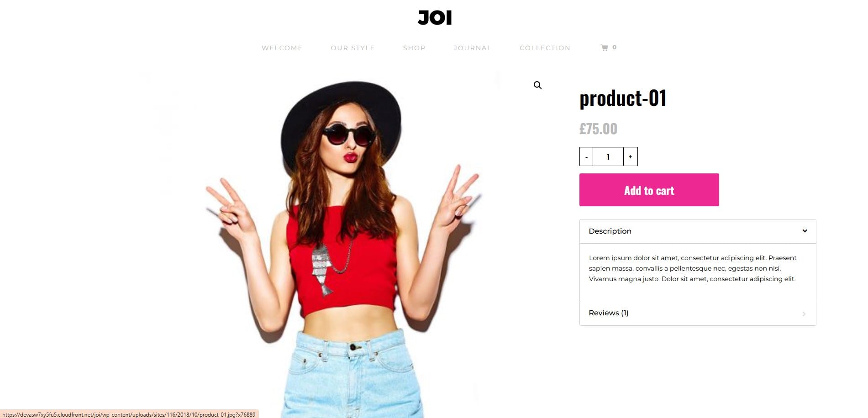Expand the Reviews arrow icon

pyautogui.click(x=804, y=313)
